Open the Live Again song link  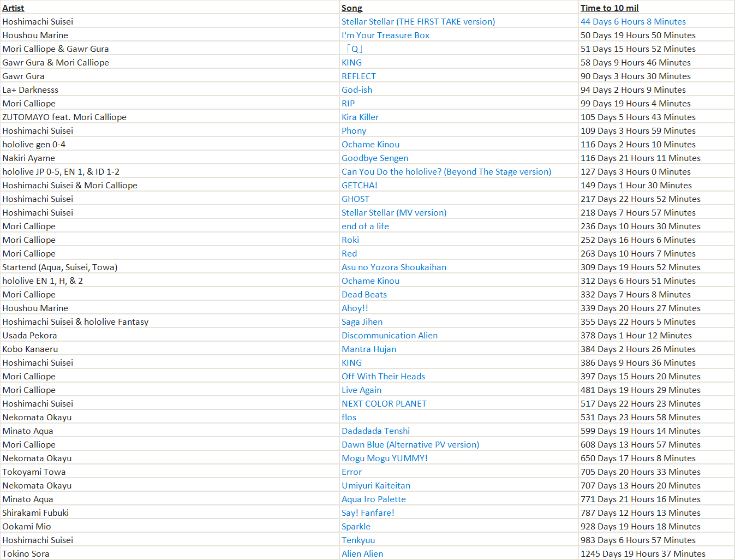[361, 390]
